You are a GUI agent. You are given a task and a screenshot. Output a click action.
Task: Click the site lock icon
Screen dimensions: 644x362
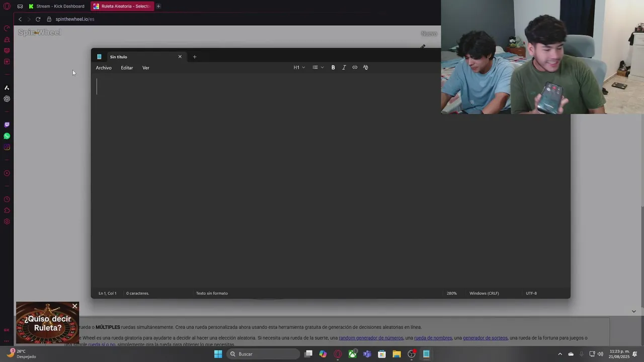(49, 19)
